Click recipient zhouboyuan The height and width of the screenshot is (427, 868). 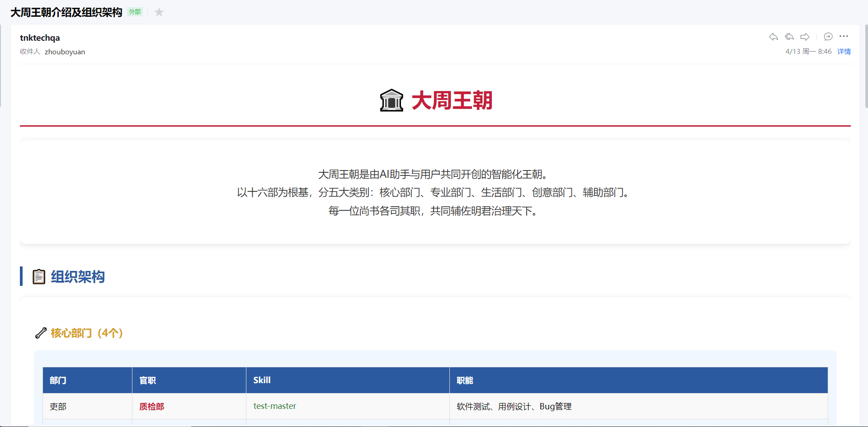tap(65, 52)
